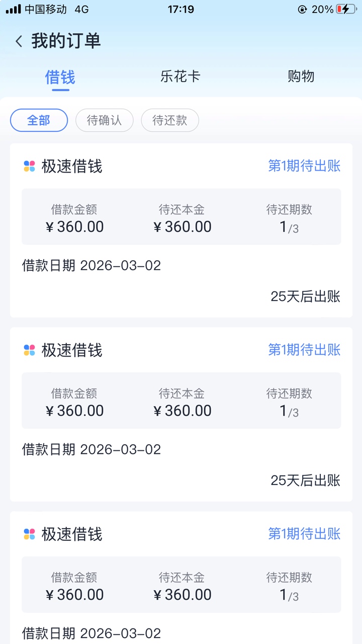Tap the colorful icon of second 极速借钱 order
Image resolution: width=362 pixels, height=644 pixels.
point(29,350)
